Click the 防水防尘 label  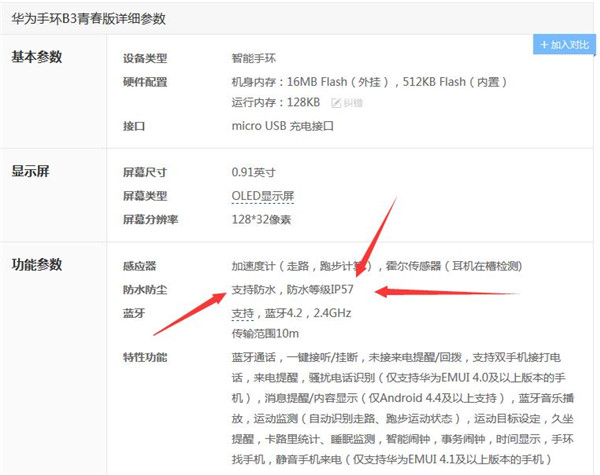coord(145,290)
